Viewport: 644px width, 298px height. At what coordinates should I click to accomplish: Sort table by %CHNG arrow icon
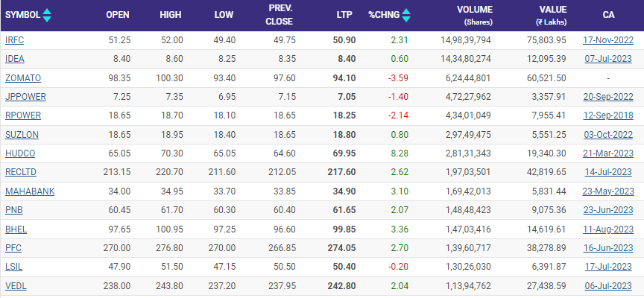tap(406, 15)
